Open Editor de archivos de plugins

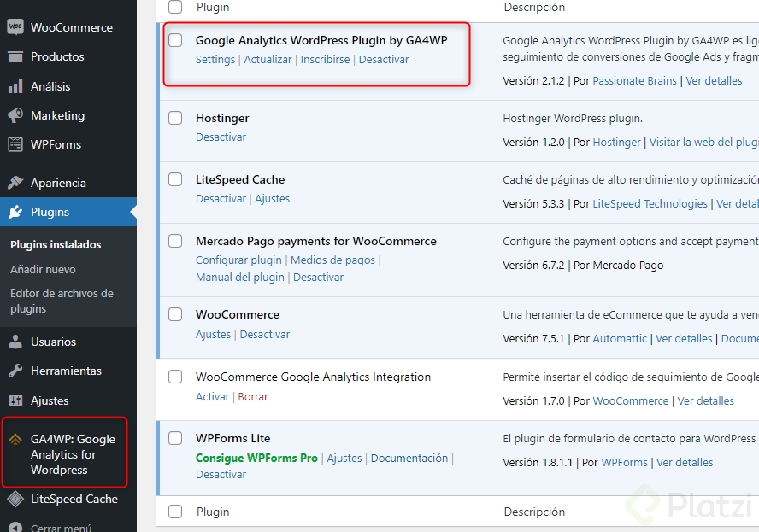[62, 301]
